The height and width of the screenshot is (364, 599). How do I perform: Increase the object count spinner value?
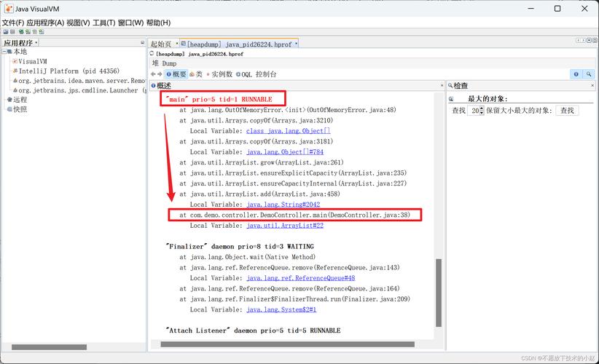click(x=482, y=108)
